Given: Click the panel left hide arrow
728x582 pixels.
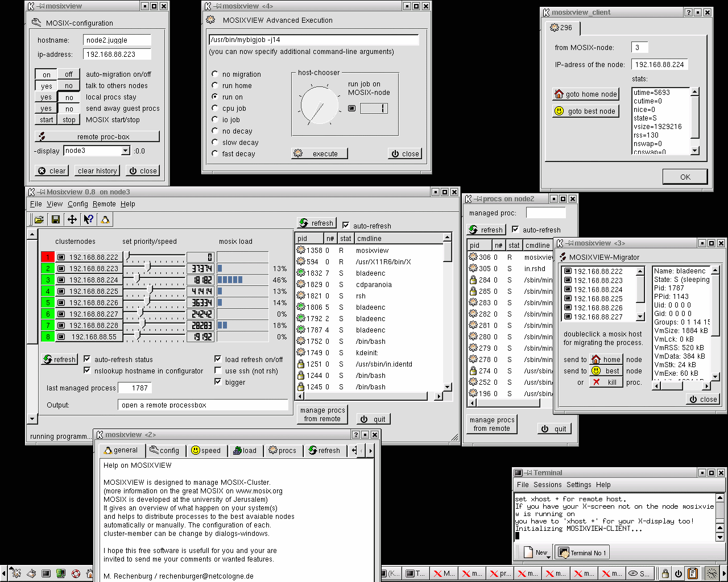Looking at the screenshot, I should coord(3,573).
